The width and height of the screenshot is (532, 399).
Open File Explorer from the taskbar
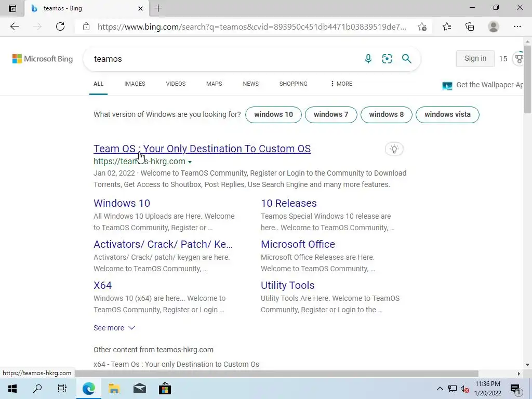point(114,389)
